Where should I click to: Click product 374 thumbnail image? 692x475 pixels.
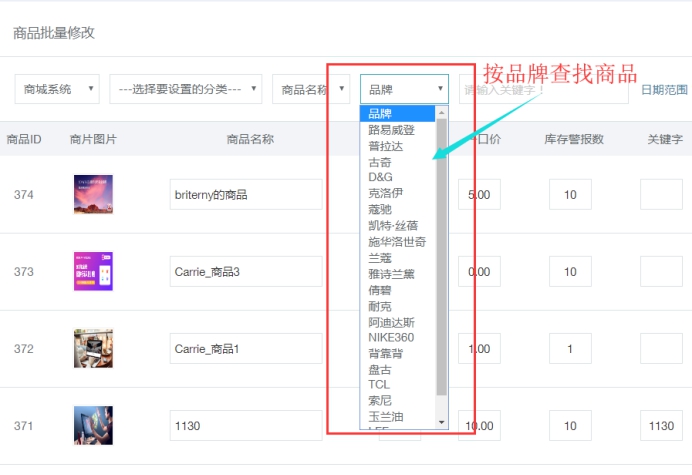[93, 194]
